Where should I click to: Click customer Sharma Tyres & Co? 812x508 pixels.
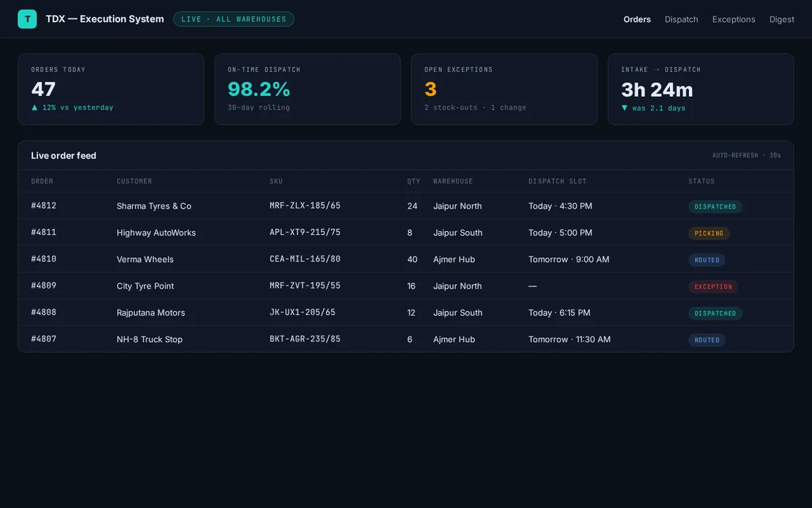click(x=154, y=206)
